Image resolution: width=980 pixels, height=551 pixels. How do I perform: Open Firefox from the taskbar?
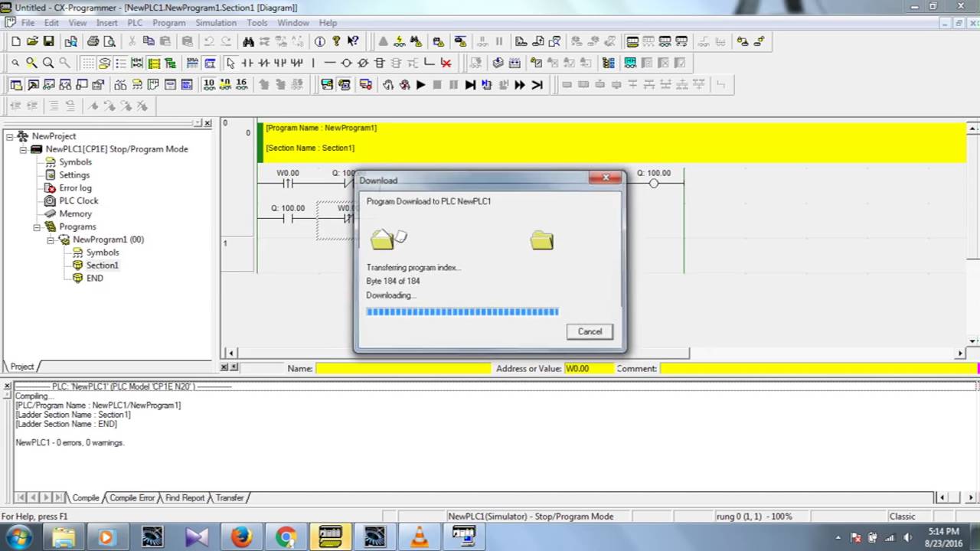click(x=241, y=536)
